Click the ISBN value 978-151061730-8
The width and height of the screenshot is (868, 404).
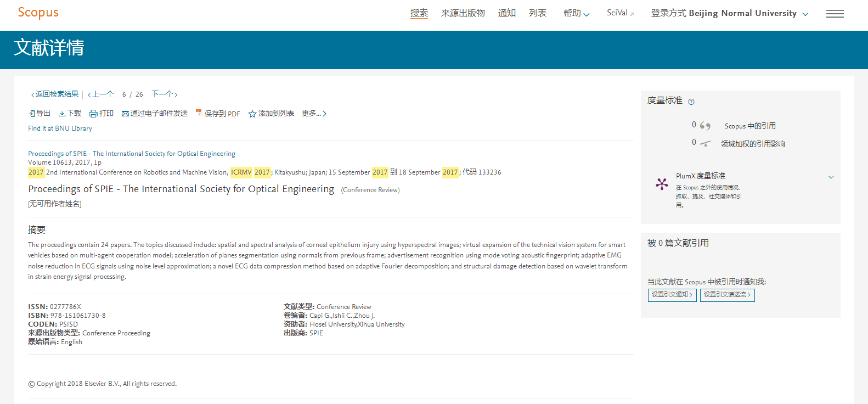click(78, 316)
